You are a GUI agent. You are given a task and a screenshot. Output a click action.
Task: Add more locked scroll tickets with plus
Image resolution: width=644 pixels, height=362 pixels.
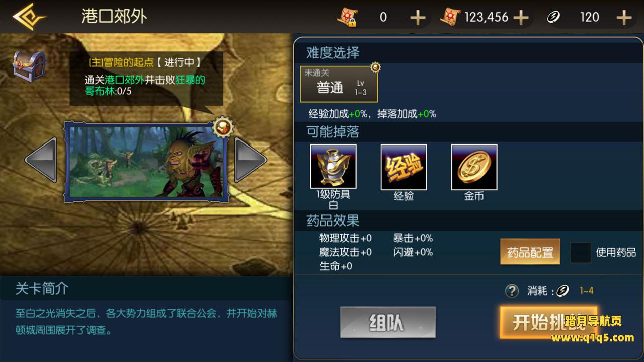(x=418, y=18)
